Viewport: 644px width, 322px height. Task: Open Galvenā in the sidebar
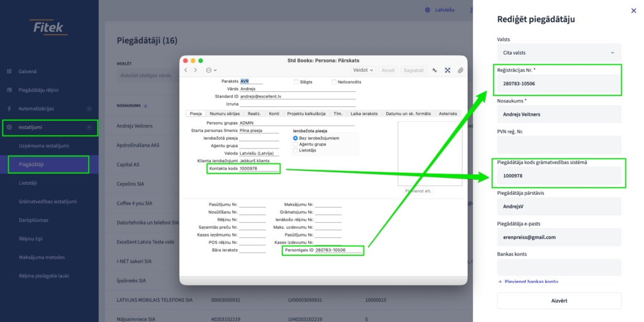pyautogui.click(x=27, y=72)
